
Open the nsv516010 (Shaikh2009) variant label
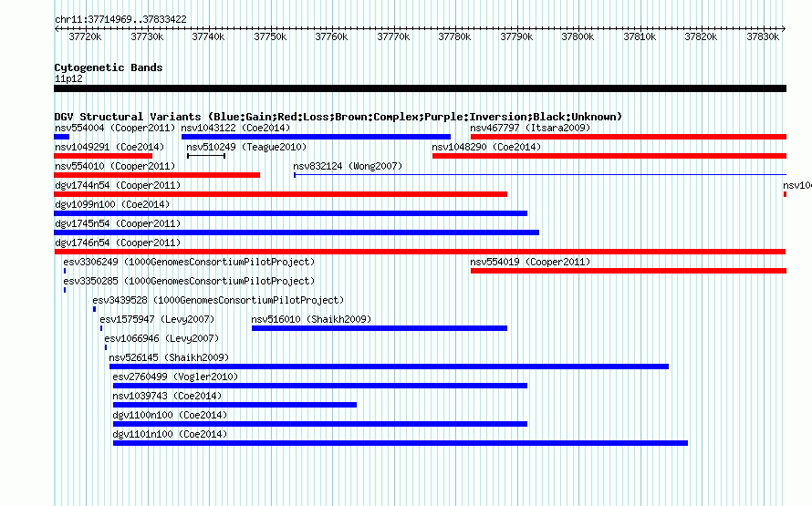pos(311,319)
